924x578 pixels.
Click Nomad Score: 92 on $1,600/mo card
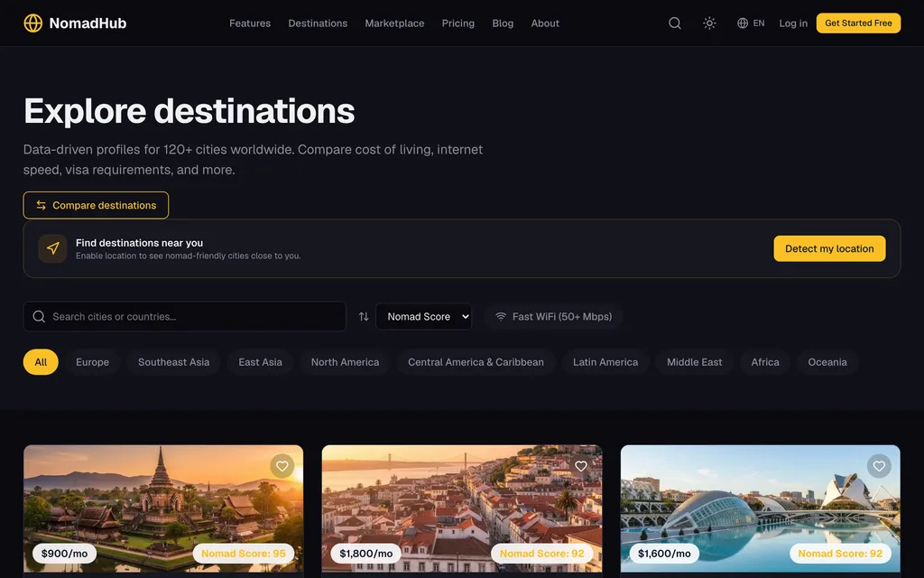[840, 554]
